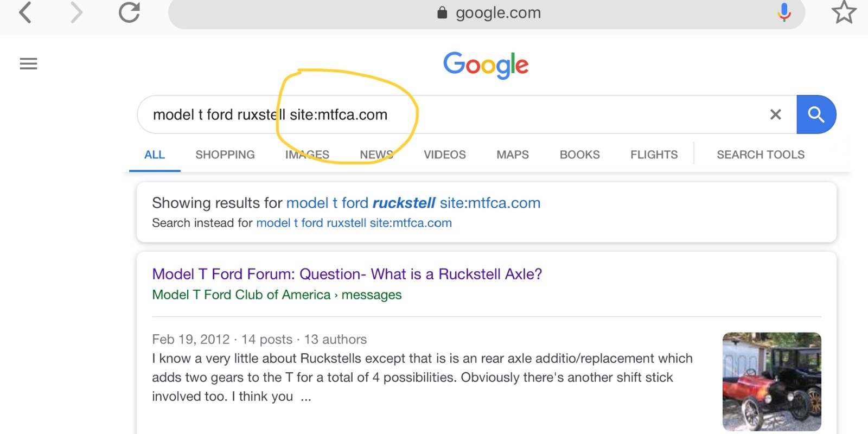Reload the page with refresh icon
Viewport: 868px width, 434px height.
click(129, 12)
